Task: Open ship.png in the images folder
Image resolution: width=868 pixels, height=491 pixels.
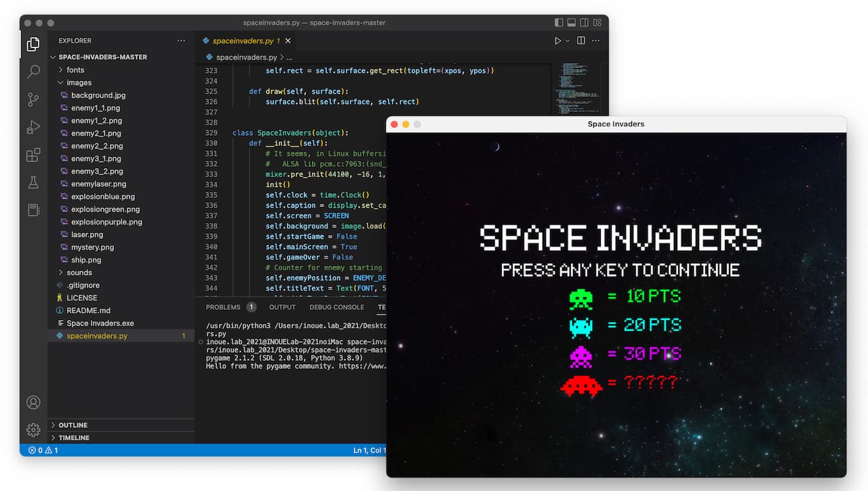Action: [x=85, y=260]
